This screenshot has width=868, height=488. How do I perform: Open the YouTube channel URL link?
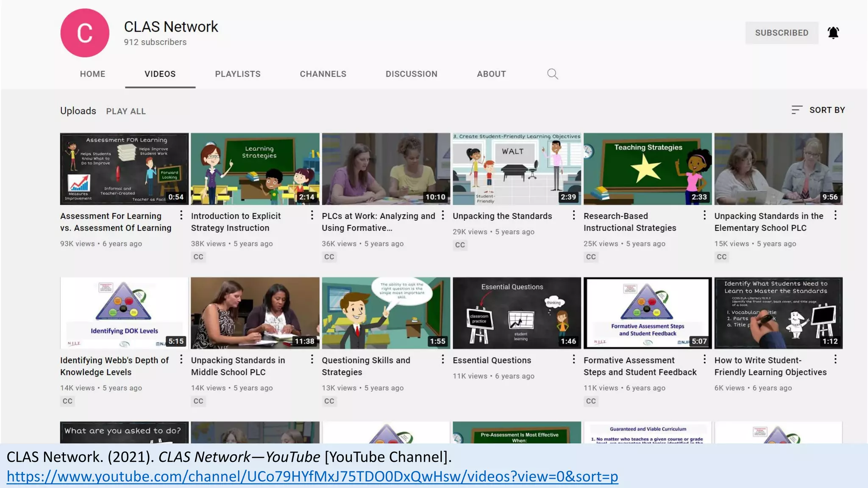tap(312, 477)
